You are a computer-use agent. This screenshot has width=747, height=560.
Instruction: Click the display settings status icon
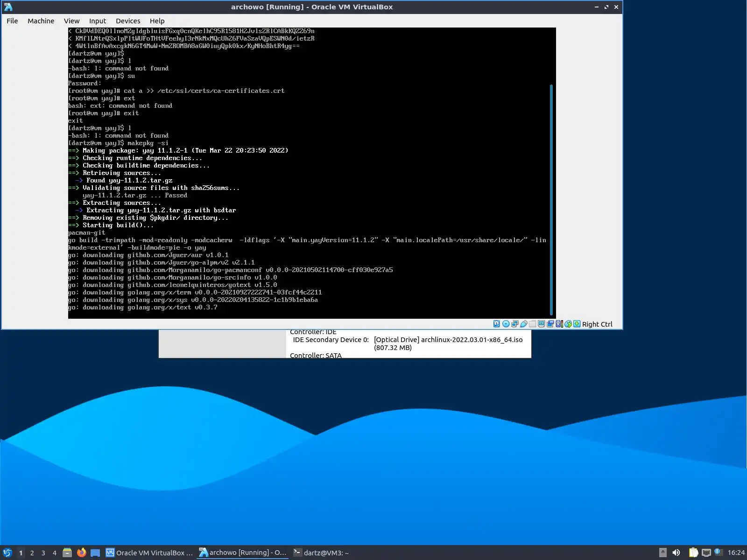(541, 324)
